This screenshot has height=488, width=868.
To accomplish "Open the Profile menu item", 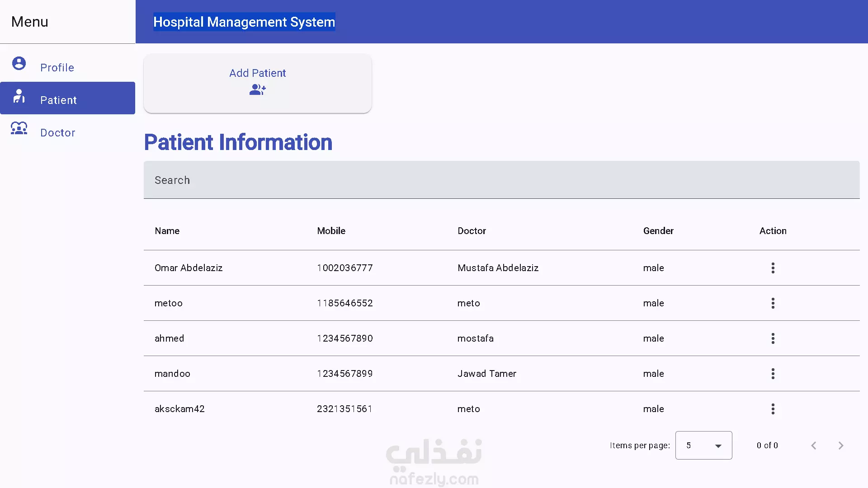I will tap(68, 66).
